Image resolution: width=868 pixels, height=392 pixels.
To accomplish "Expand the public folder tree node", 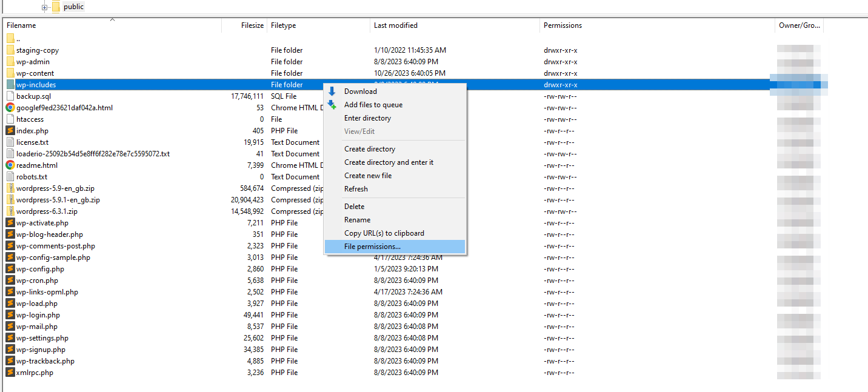I will pyautogui.click(x=44, y=7).
